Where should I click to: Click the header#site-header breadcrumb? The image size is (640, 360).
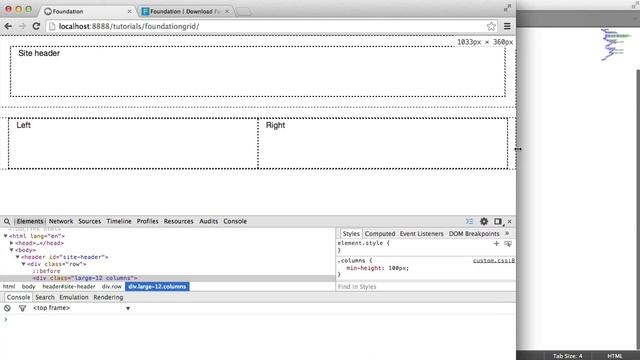(69, 287)
